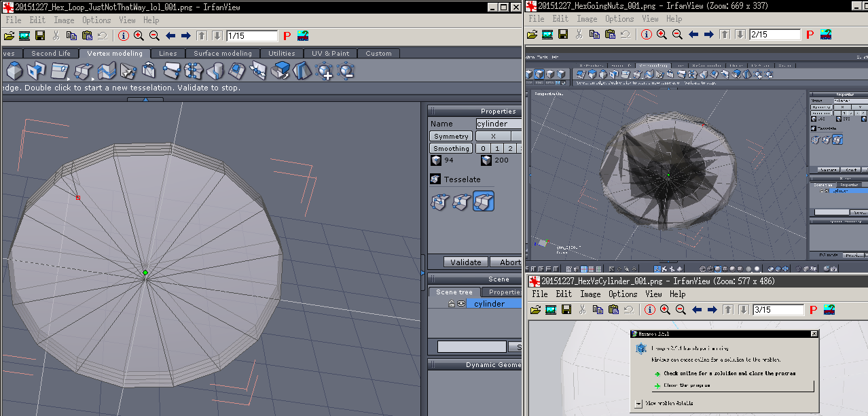The image size is (868, 416).
Task: Click the slideshow icon in the Hex_Loop window toolbar
Action: [24, 36]
